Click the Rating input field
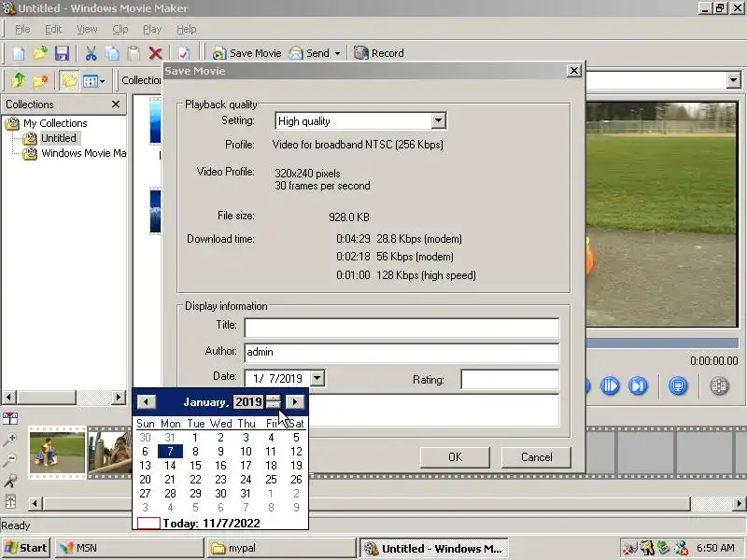 [510, 380]
